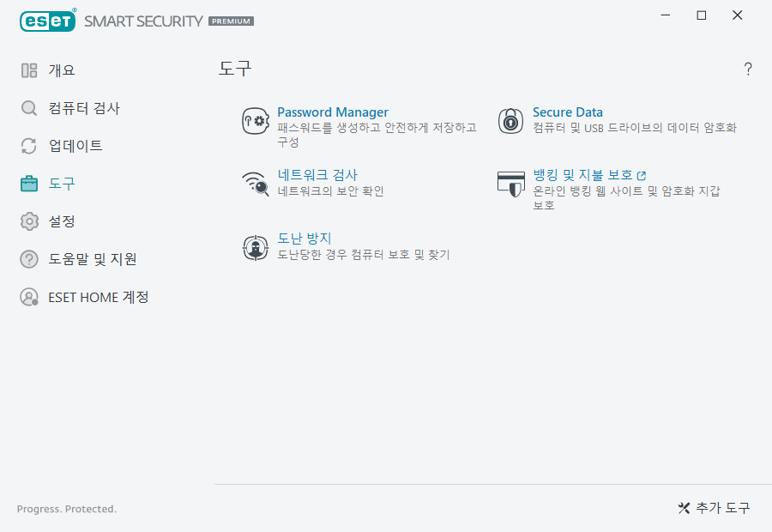Open the Password Manager link

pyautogui.click(x=333, y=112)
